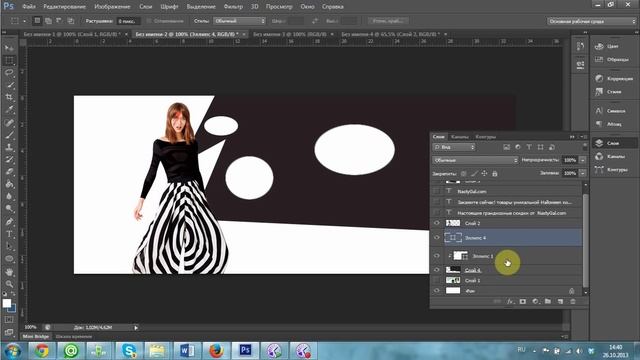Screen dimensions: 640x360
Task: Show the NastyGal.com text layer
Action: tap(437, 191)
